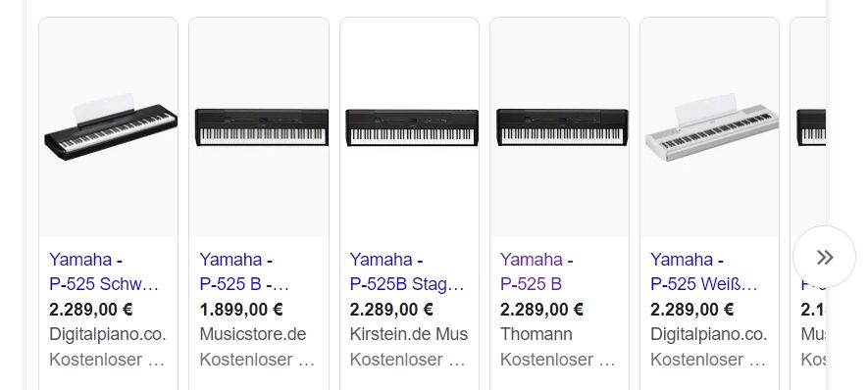The image size is (868, 390).
Task: Select the partially visible sixth piano image
Action: 811,127
